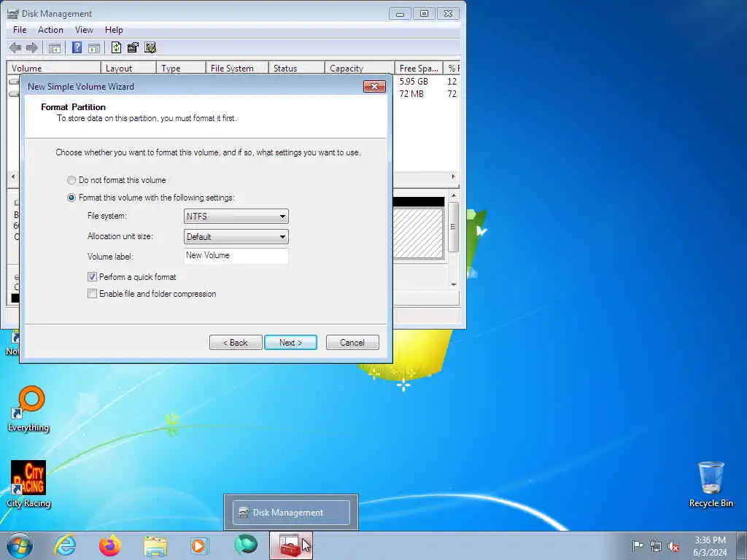Viewport: 747px width, 560px height.
Task: Click the Action Center flag in the system tray
Action: point(638,545)
